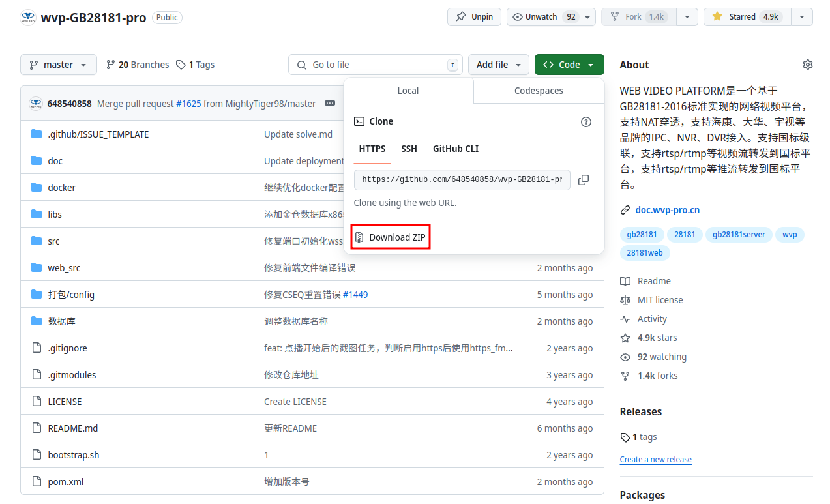Unpin the repository

tap(474, 17)
